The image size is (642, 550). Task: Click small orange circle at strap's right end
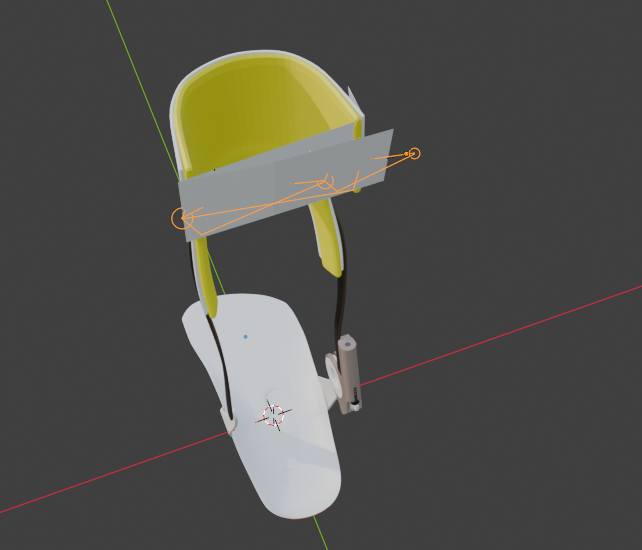tap(414, 154)
